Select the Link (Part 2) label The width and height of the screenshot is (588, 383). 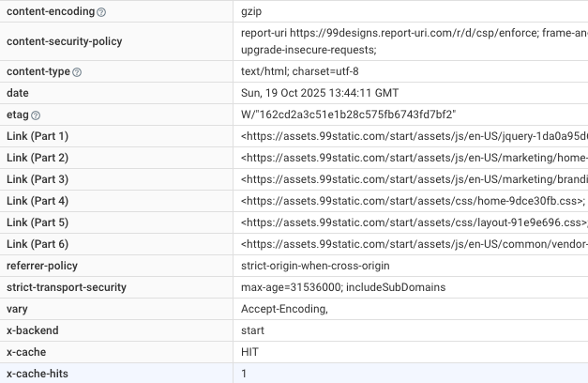[x=38, y=158]
